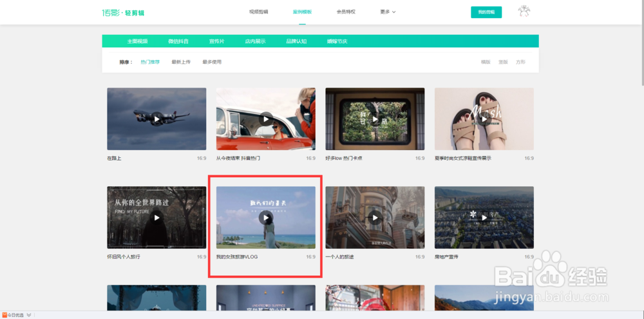Expand the 更多 dropdown menu

point(388,12)
